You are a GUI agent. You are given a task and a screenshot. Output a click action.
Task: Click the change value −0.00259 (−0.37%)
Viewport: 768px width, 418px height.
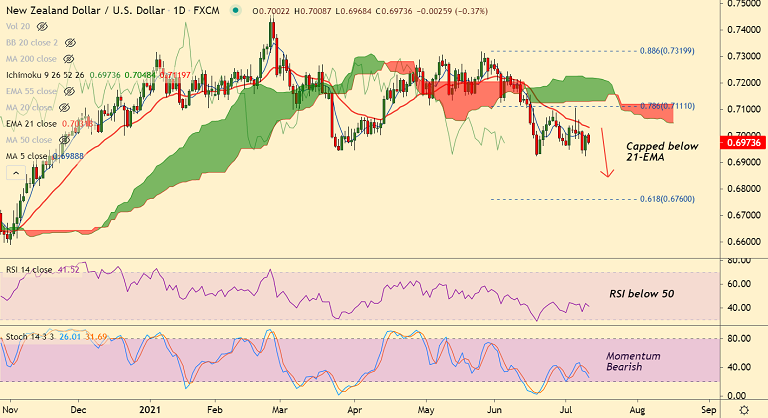point(452,11)
